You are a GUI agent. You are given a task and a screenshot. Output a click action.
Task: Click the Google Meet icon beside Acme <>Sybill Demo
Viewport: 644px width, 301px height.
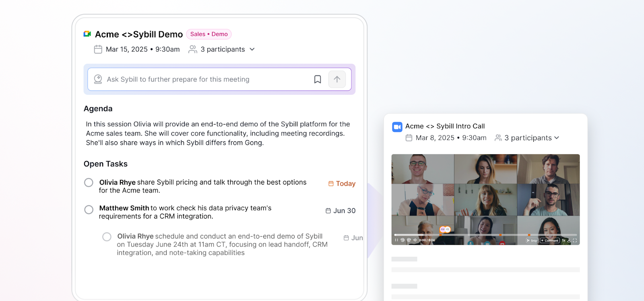tap(87, 34)
